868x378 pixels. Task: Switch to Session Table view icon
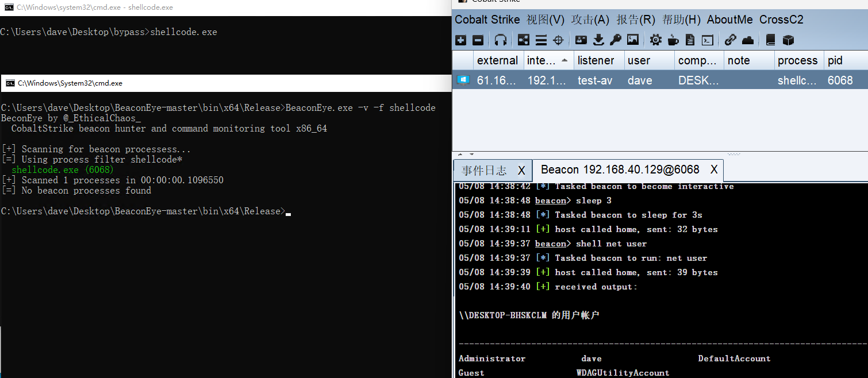click(x=541, y=40)
